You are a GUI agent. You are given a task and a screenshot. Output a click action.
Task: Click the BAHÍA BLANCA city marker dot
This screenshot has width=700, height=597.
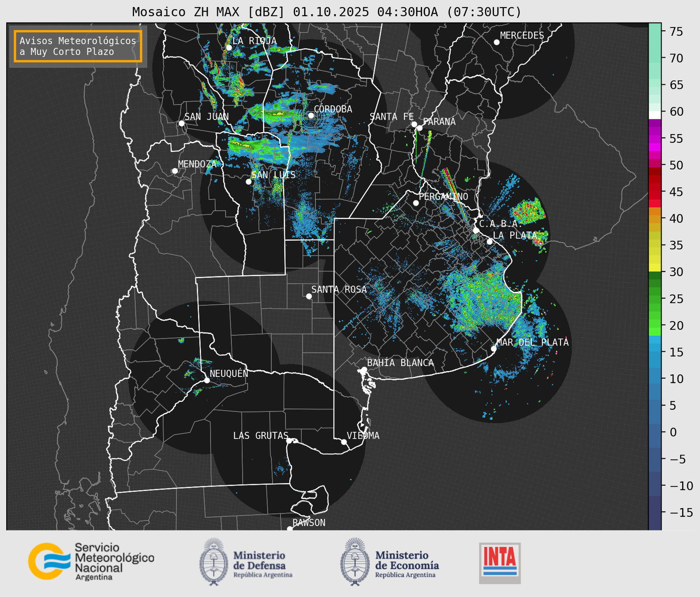click(364, 369)
